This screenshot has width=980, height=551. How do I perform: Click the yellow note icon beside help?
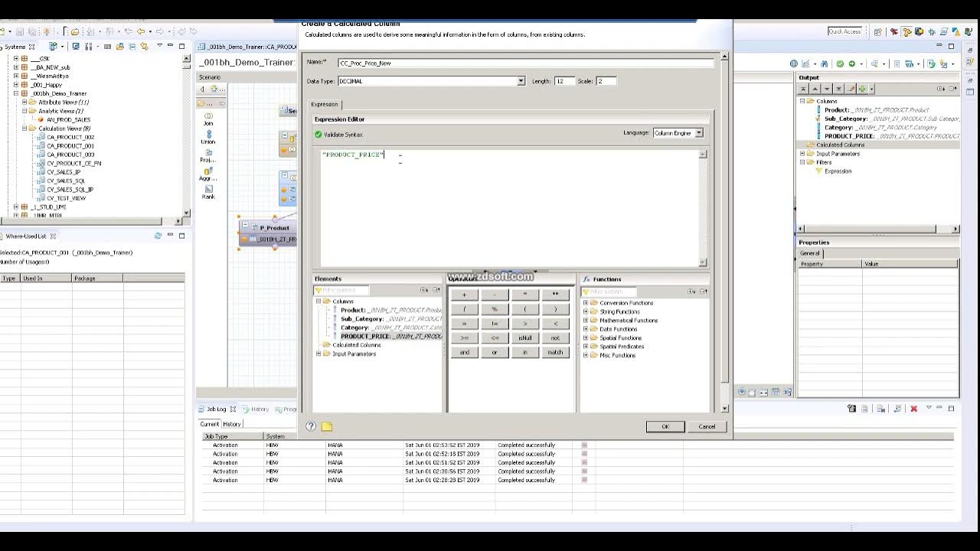(x=327, y=426)
